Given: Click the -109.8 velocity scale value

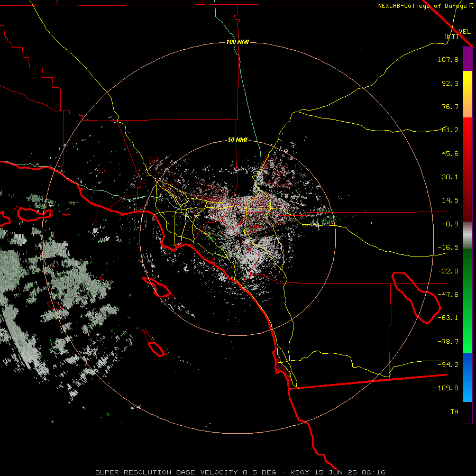Looking at the screenshot, I should coord(446,388).
